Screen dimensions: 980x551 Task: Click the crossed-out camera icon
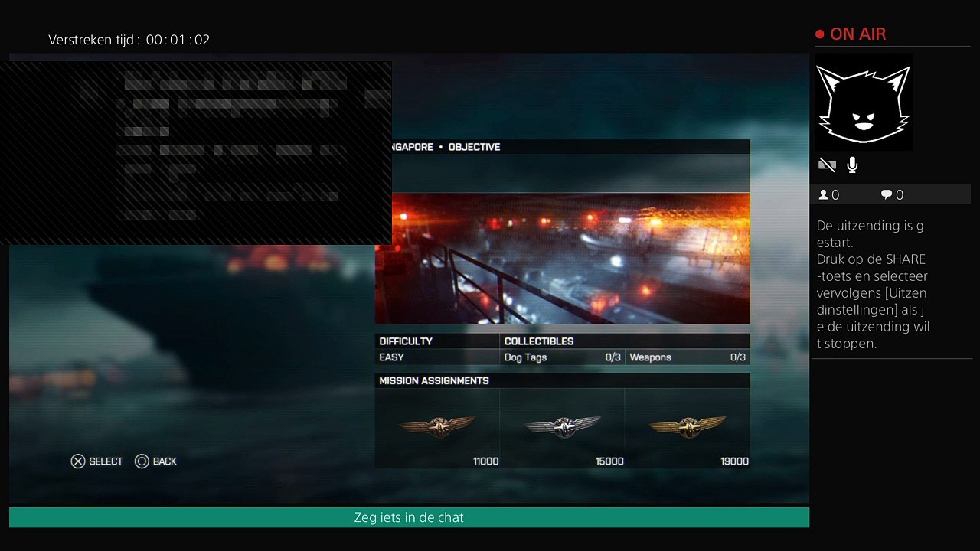(x=827, y=165)
